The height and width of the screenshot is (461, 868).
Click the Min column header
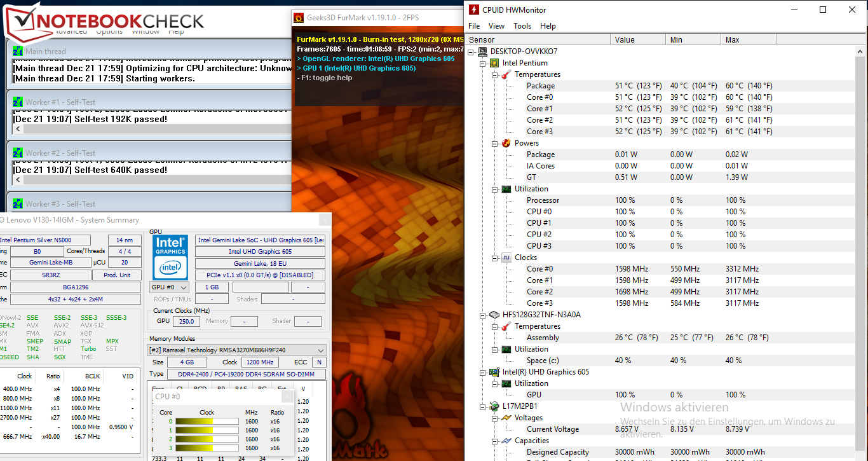coord(693,39)
